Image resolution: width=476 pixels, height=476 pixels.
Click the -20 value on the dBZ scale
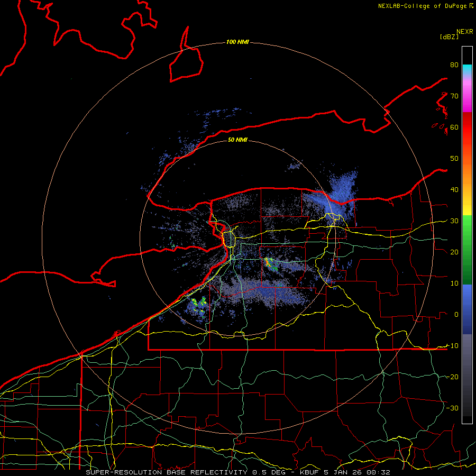click(x=452, y=377)
